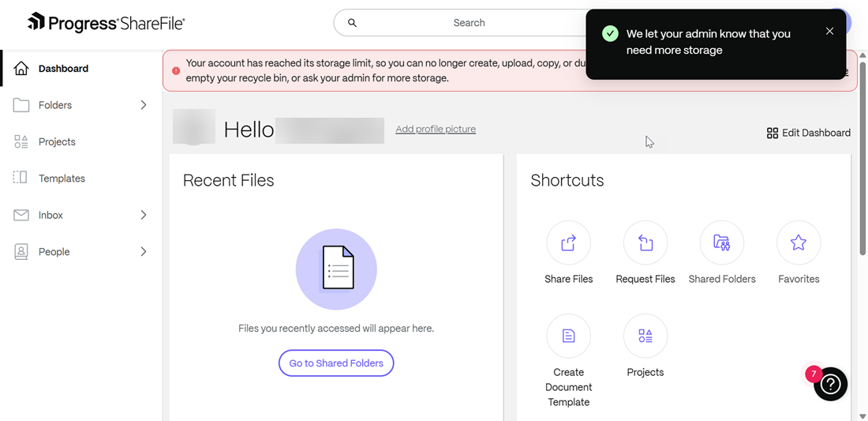
Task: Click the search magnifier icon
Action: pos(353,23)
